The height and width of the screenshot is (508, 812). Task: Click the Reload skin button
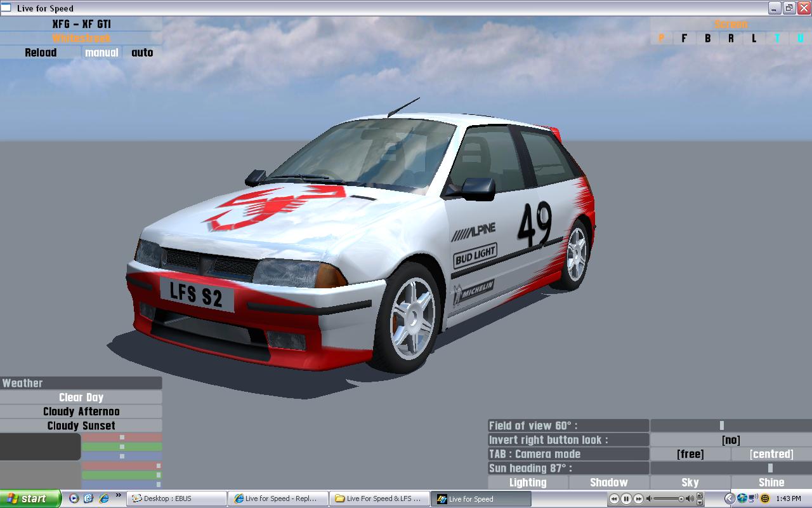pos(41,53)
